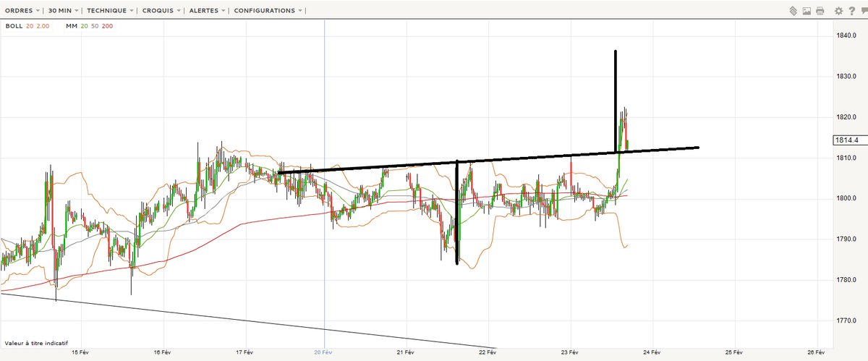The image size is (868, 361).
Task: Open help with the question mark icon
Action: (851, 11)
